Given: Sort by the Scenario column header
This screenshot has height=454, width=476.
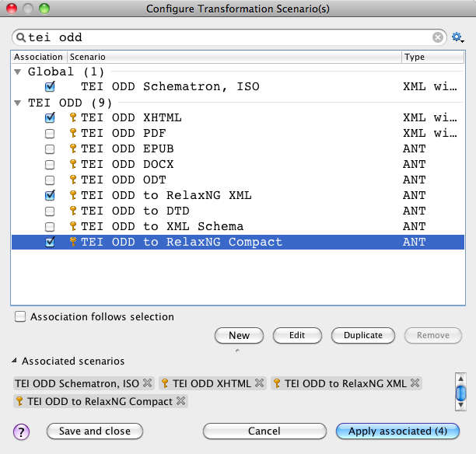Looking at the screenshot, I should (233, 57).
